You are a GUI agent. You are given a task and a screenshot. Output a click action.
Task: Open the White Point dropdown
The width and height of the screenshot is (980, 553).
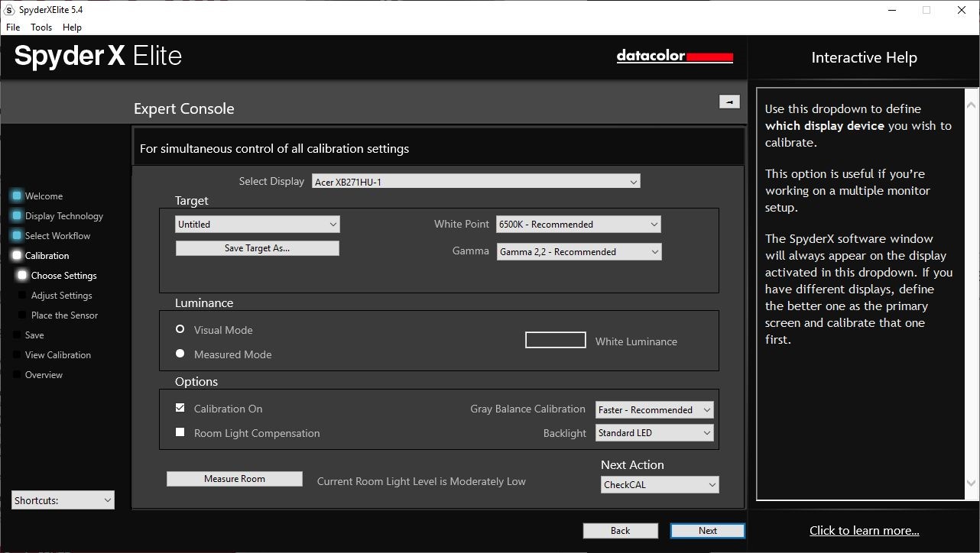[x=579, y=225]
